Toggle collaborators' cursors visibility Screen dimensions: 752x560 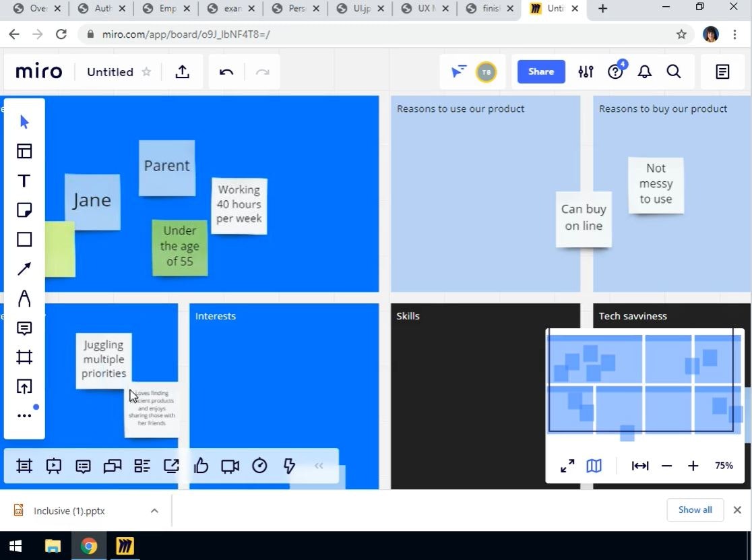458,72
